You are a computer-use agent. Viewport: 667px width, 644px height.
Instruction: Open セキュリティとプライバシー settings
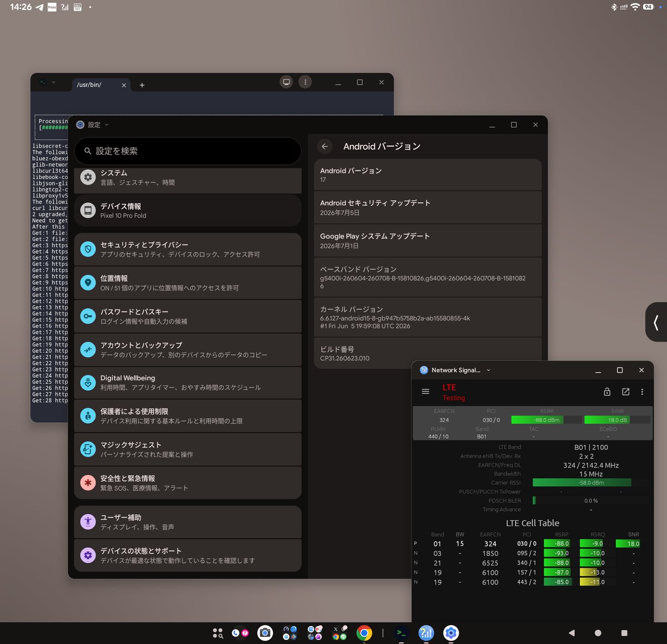pyautogui.click(x=188, y=249)
